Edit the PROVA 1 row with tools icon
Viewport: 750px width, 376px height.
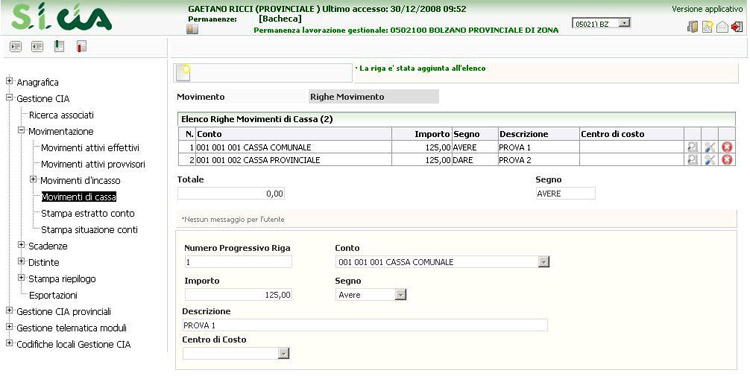click(710, 147)
